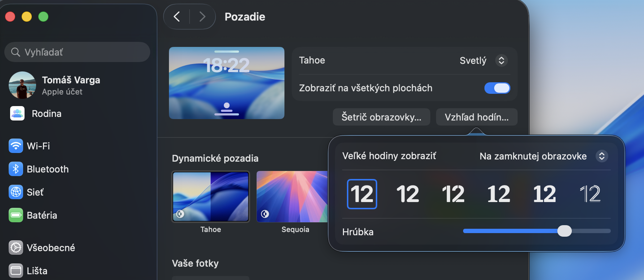The width and height of the screenshot is (644, 280).
Task: Toggle Zobraziť na všetkých plochách switch
Action: (497, 88)
